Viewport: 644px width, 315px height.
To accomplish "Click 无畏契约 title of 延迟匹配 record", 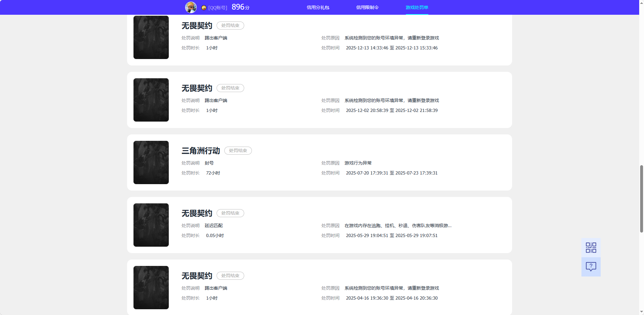I will (x=197, y=213).
